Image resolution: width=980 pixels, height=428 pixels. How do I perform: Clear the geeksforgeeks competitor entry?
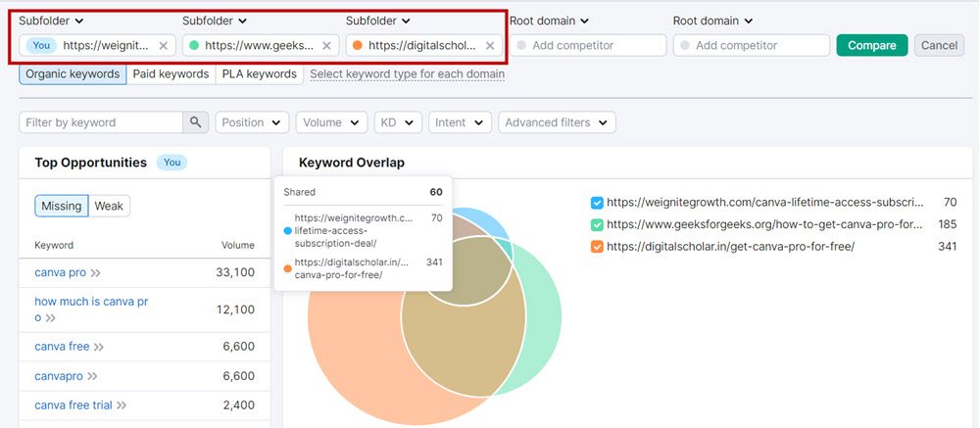[326, 45]
